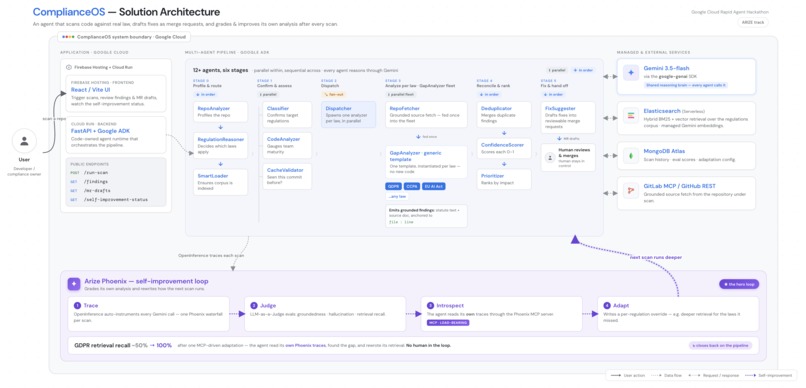Image resolution: width=806 pixels, height=388 pixels.
Task: Click the 'Data flow' legend entry
Action: click(666, 375)
